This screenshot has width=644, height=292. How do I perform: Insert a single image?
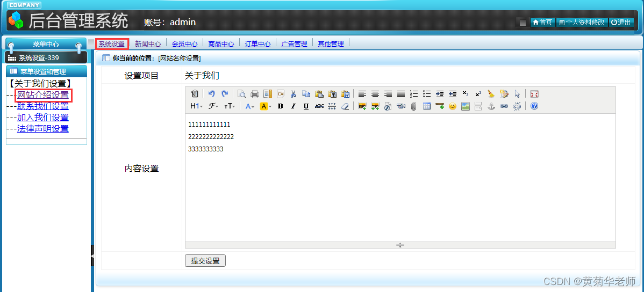click(362, 106)
